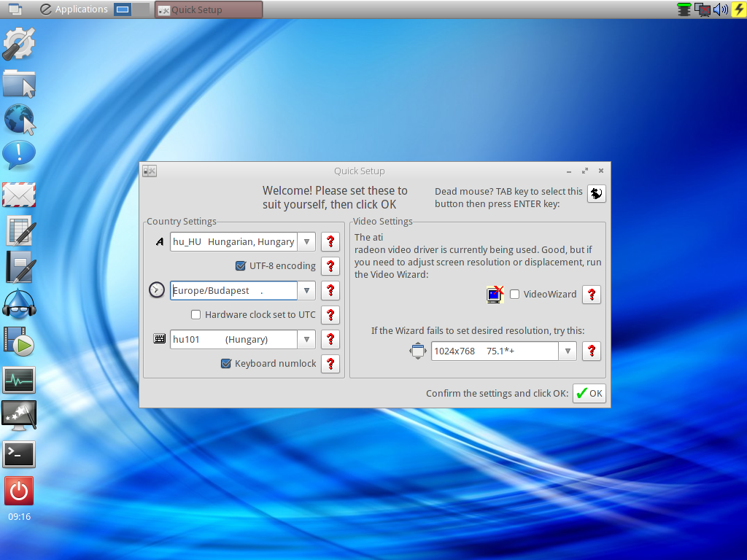Open help for the language locale setting
Viewport: 747px width, 560px height.
[x=330, y=242]
